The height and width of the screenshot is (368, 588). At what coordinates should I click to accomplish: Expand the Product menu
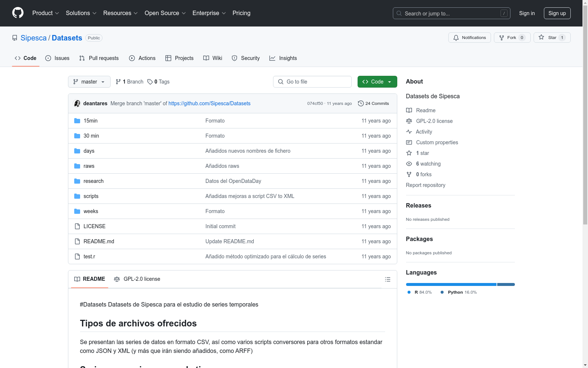[46, 13]
